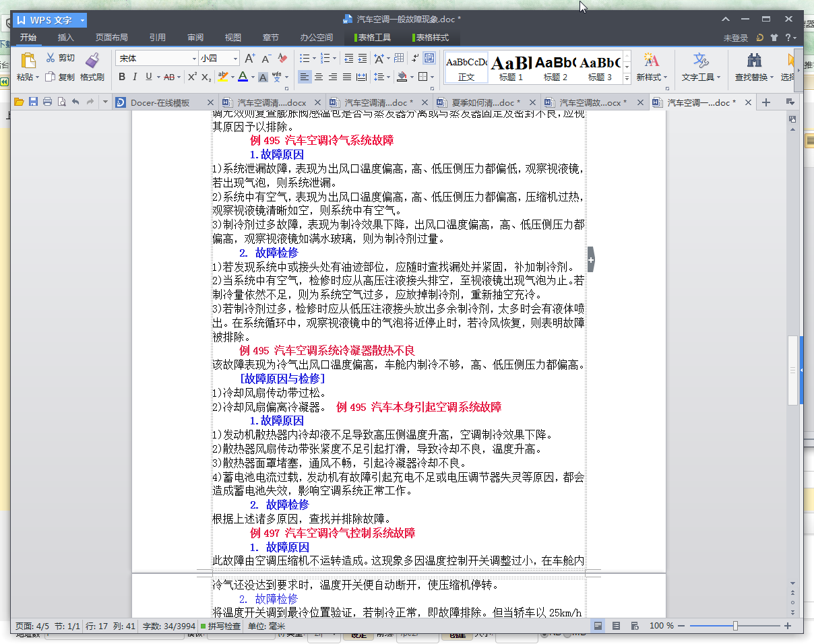This screenshot has height=644, width=814.
Task: Click the zoom slider handle in status bar
Action: click(x=735, y=626)
